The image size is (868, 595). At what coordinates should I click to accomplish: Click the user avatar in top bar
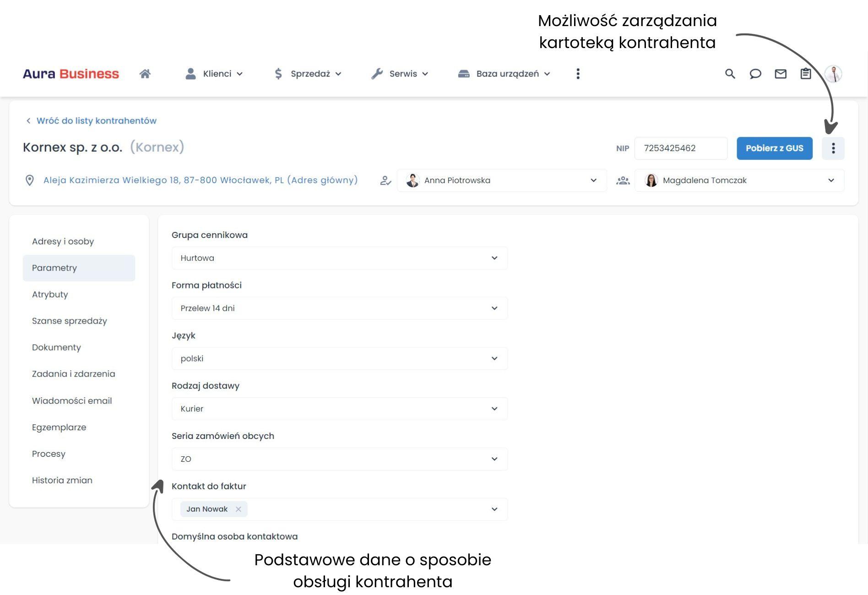pyautogui.click(x=833, y=74)
